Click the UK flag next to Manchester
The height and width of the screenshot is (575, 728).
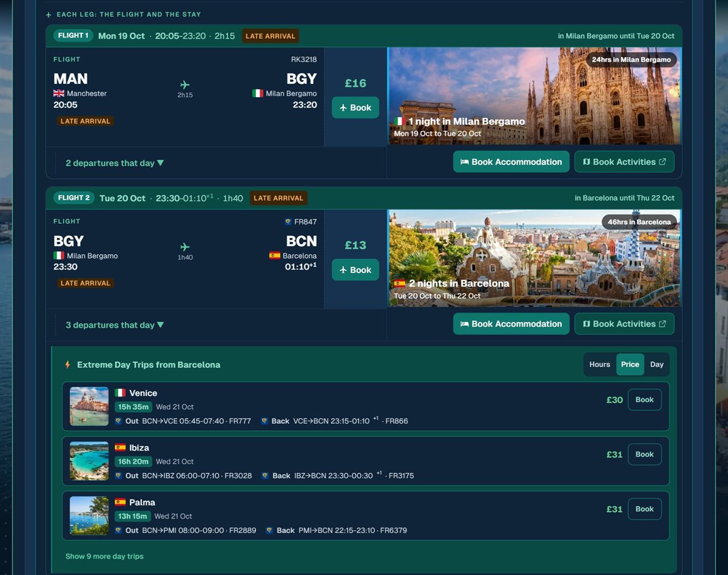[x=59, y=94]
